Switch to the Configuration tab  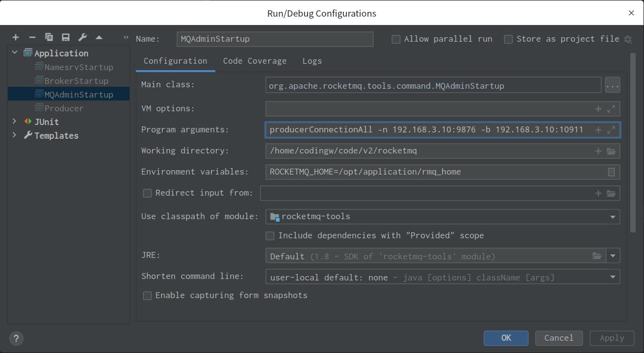[176, 61]
